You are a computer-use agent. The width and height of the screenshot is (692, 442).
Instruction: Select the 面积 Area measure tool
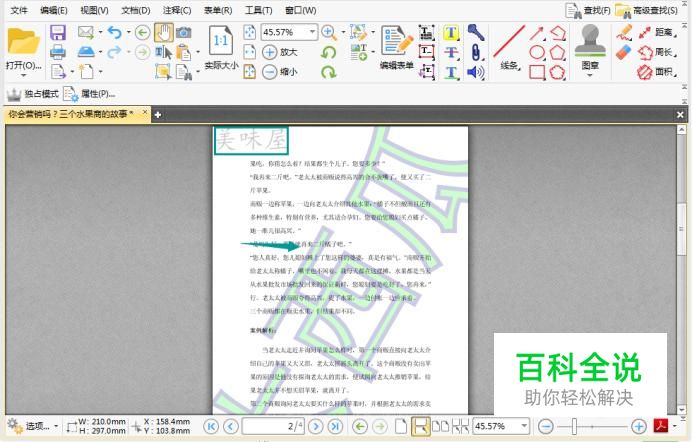[657, 72]
